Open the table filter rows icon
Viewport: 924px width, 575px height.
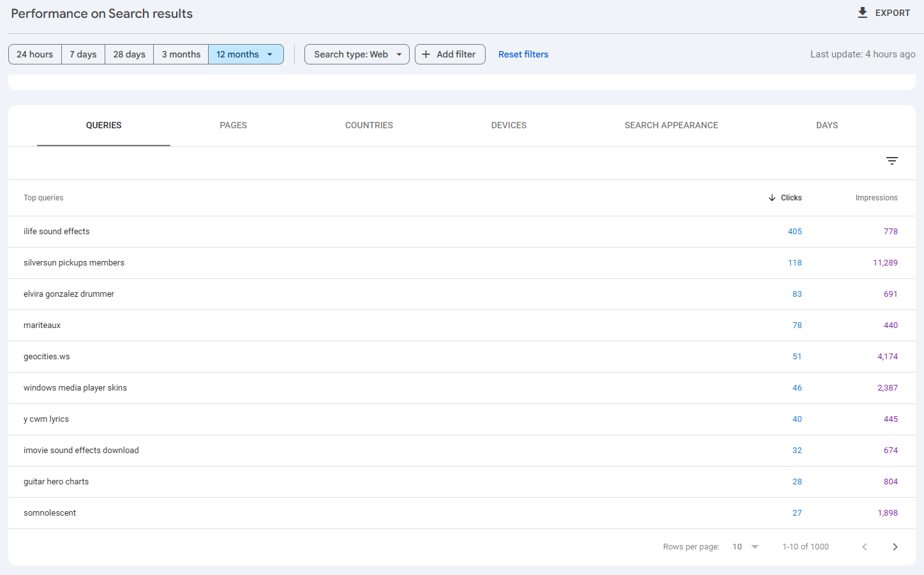pyautogui.click(x=891, y=161)
